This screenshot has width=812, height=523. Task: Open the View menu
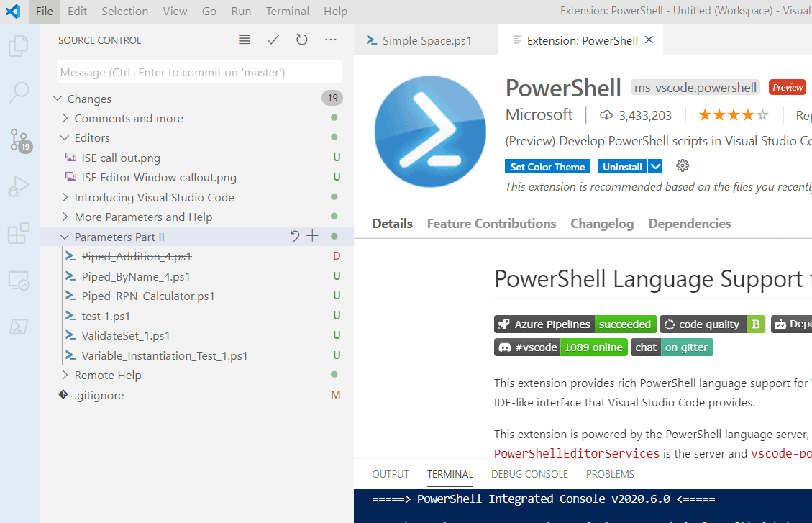(x=175, y=11)
